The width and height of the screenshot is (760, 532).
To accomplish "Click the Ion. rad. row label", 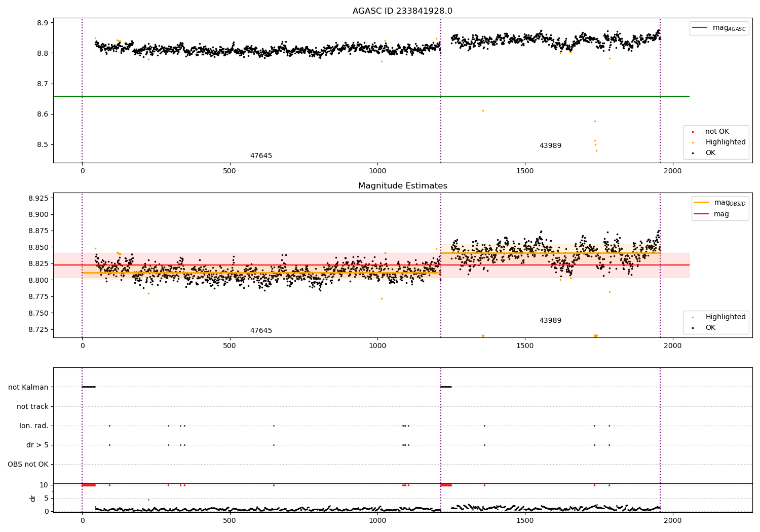I will coord(34,426).
